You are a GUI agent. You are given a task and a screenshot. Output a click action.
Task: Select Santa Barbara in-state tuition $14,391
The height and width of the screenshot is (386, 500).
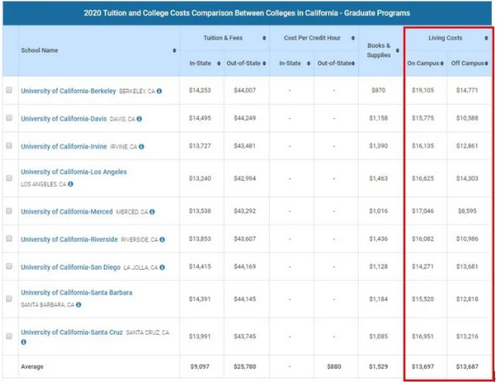coord(200,299)
